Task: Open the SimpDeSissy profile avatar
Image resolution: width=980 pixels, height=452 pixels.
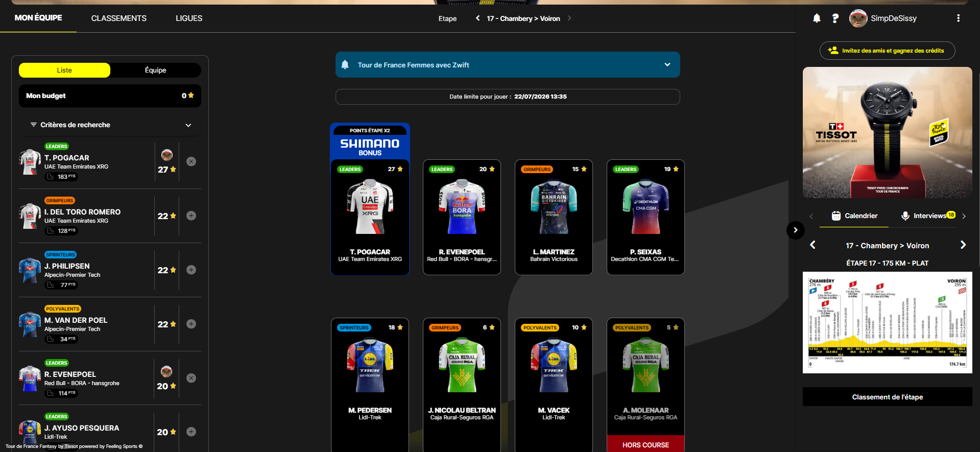Action: coord(858,18)
